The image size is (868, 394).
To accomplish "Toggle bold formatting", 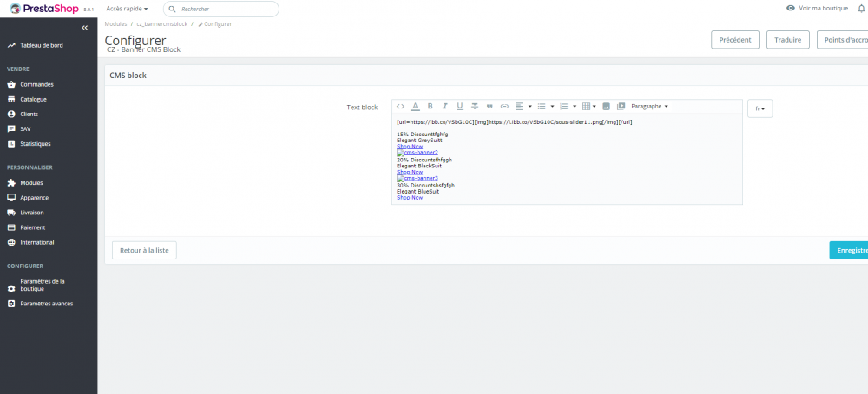I will [431, 106].
